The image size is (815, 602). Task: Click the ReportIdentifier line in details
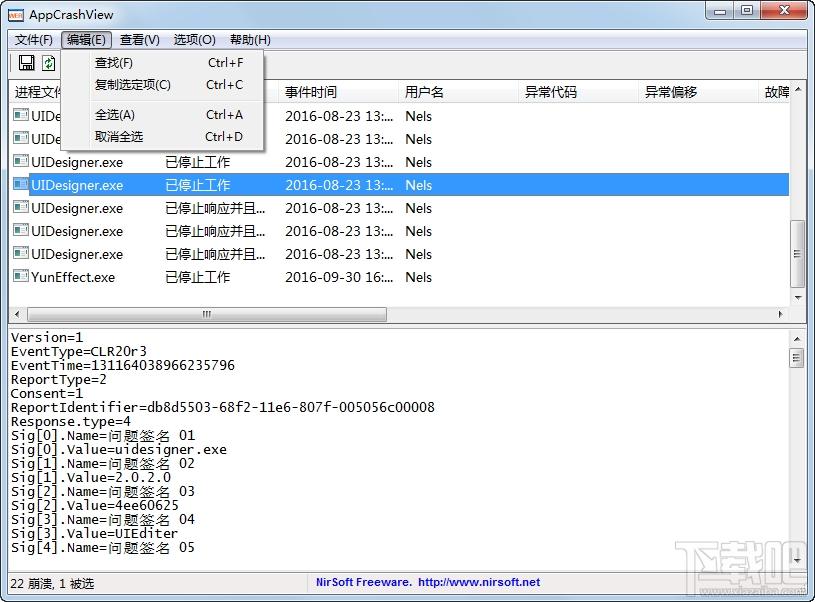(x=222, y=407)
